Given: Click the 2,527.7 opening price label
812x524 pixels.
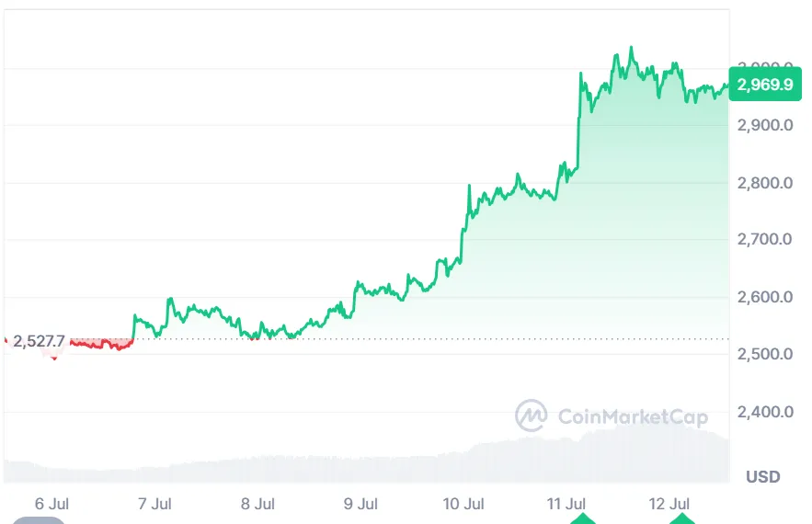Looking at the screenshot, I should click(x=40, y=341).
